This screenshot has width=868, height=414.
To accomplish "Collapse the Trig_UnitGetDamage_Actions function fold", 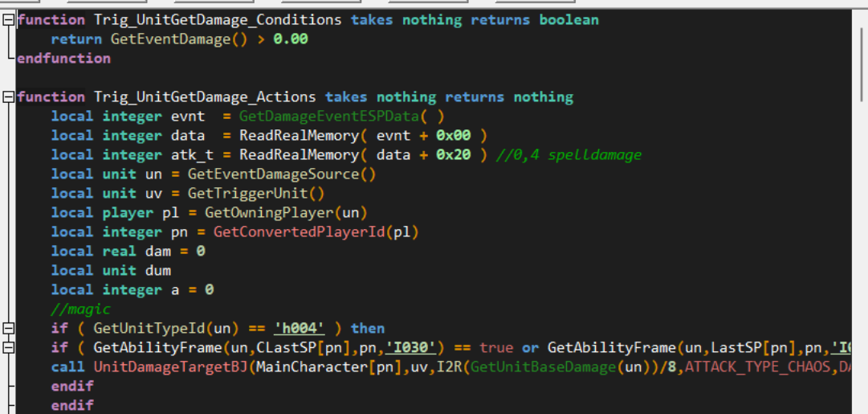I will pyautogui.click(x=8, y=97).
